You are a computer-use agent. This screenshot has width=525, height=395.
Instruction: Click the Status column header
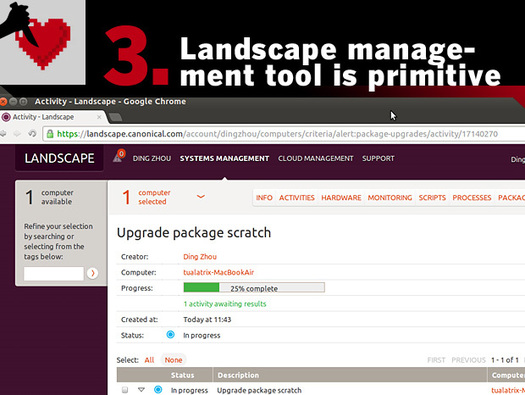coord(182,375)
